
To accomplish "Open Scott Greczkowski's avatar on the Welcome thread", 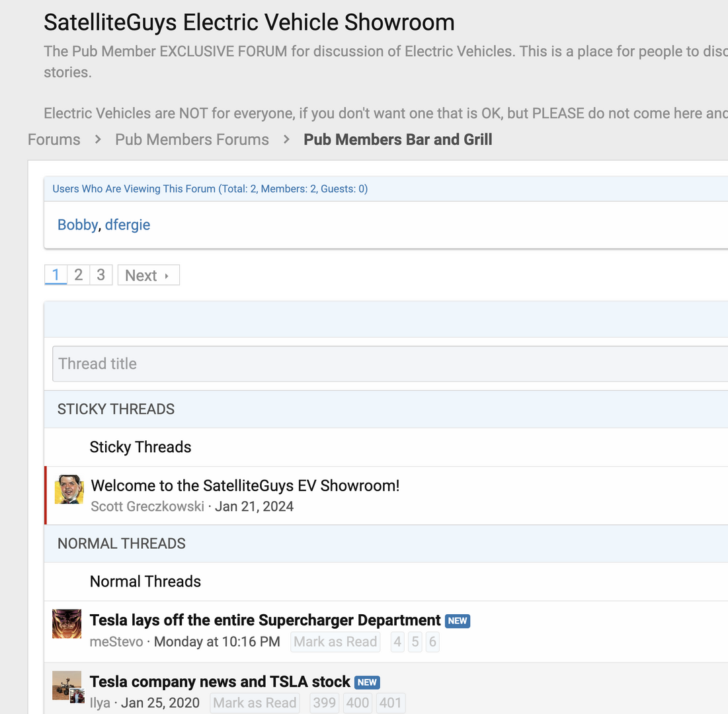I will 69,489.
